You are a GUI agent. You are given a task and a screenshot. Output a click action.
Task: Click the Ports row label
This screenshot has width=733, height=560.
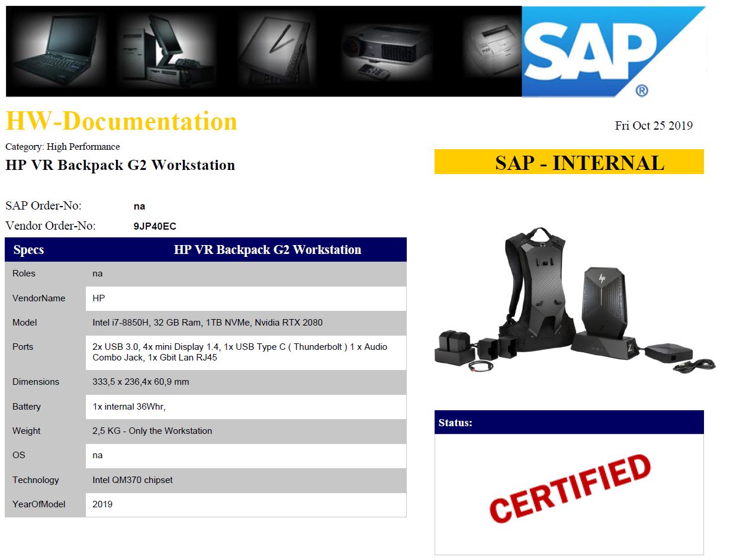point(22,347)
